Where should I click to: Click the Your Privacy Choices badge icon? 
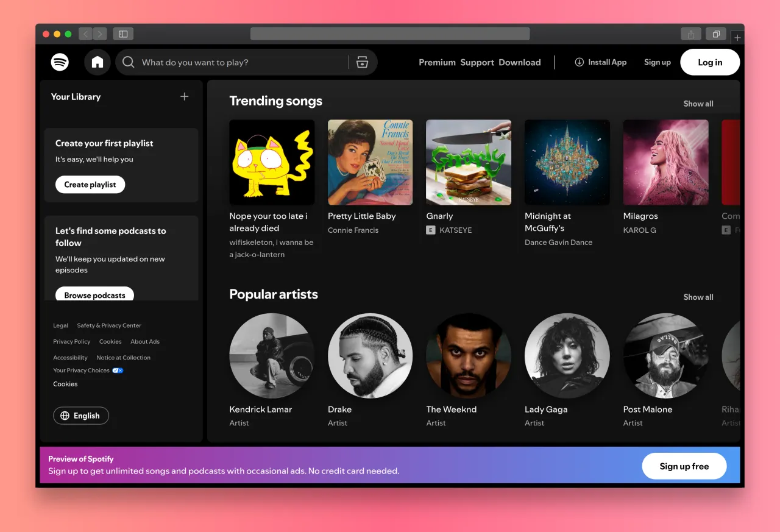click(x=118, y=371)
